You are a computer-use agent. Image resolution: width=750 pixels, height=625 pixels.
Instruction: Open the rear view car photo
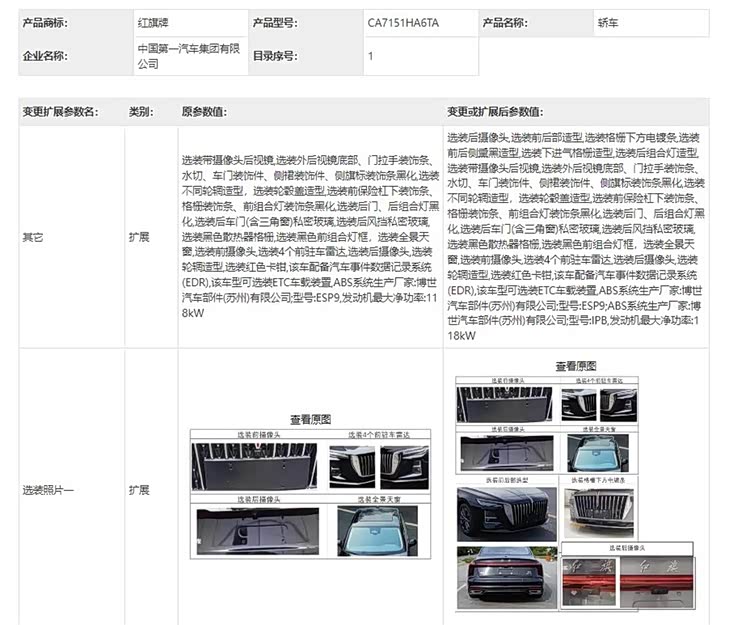coord(505,579)
